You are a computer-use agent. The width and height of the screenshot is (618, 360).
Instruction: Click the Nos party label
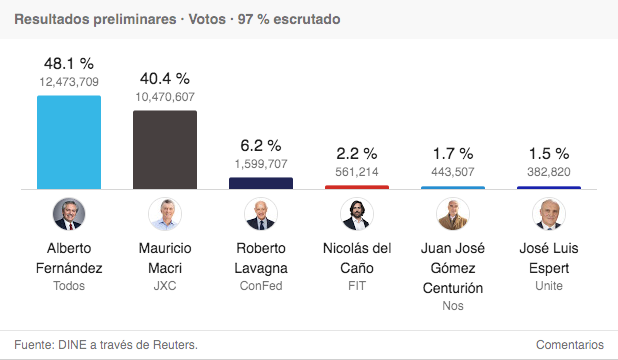(x=453, y=306)
